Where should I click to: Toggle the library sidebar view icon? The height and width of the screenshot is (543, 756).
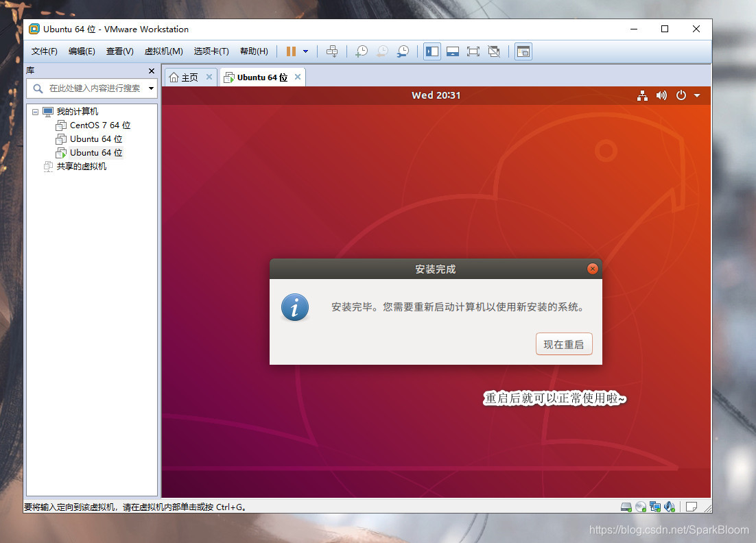pos(432,51)
